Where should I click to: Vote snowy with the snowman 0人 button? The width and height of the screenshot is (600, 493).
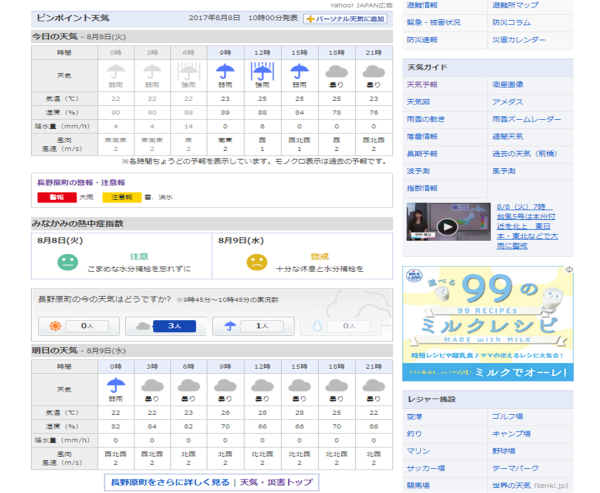[x=341, y=326]
